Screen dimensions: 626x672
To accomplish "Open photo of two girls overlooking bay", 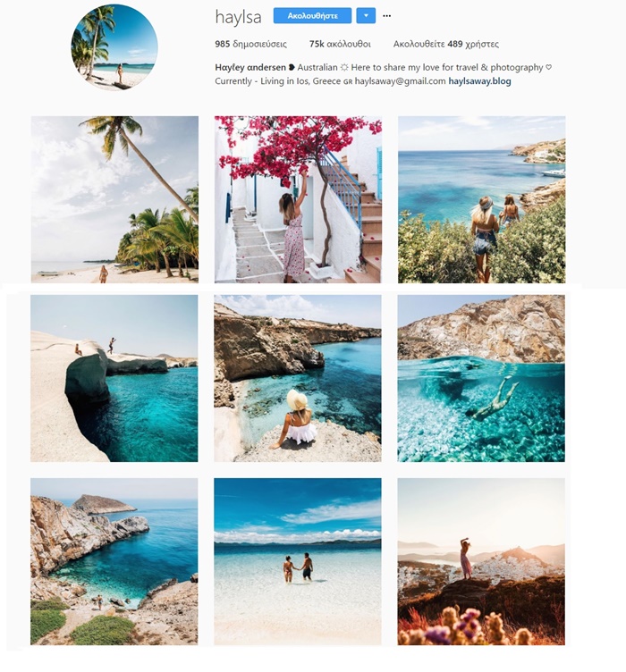I will tap(481, 199).
